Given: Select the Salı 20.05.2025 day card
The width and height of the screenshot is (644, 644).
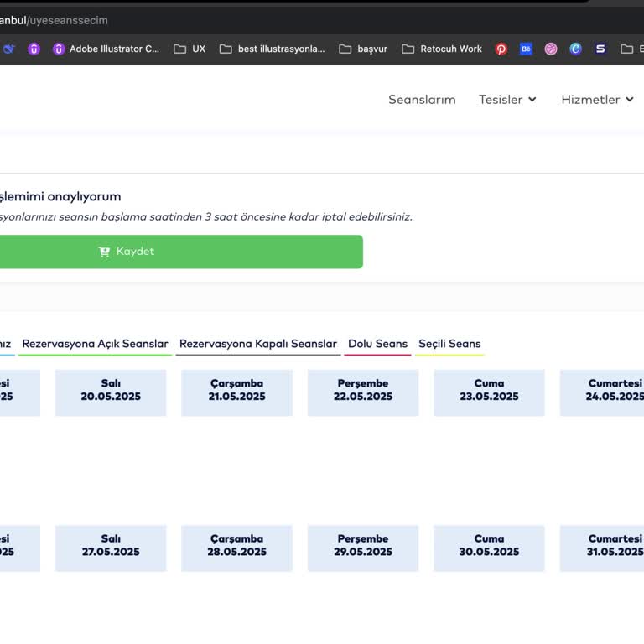Looking at the screenshot, I should [111, 392].
